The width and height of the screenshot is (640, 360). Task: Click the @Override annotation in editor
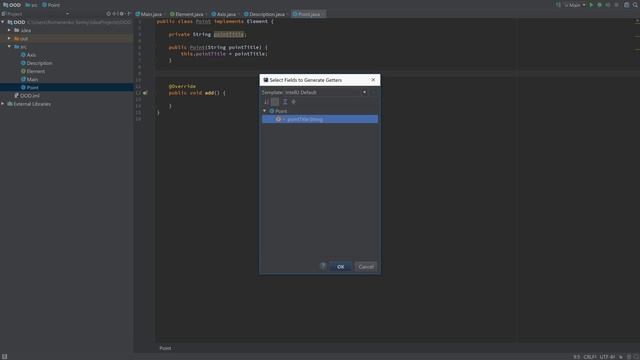point(182,86)
